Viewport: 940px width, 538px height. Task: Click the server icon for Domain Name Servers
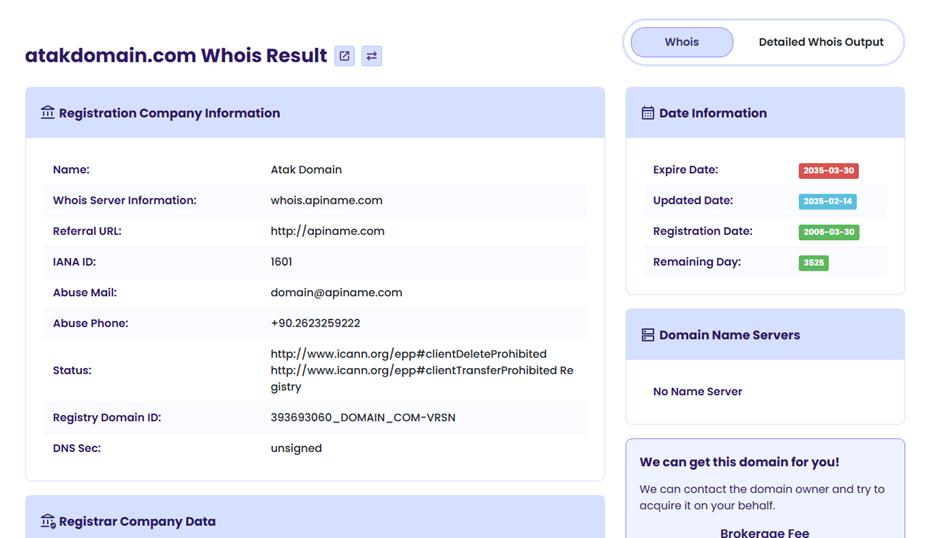[647, 335]
